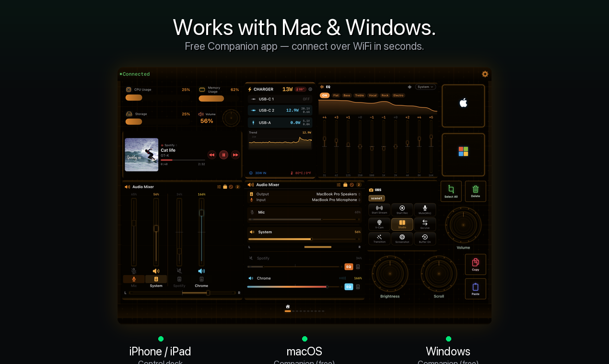Open the Spotify source selector in player
Screen dimensions: 609x364
point(169,145)
